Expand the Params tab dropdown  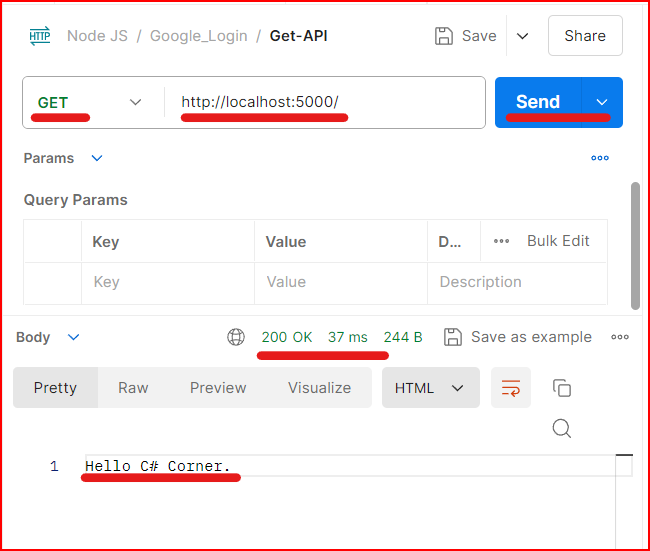[97, 158]
